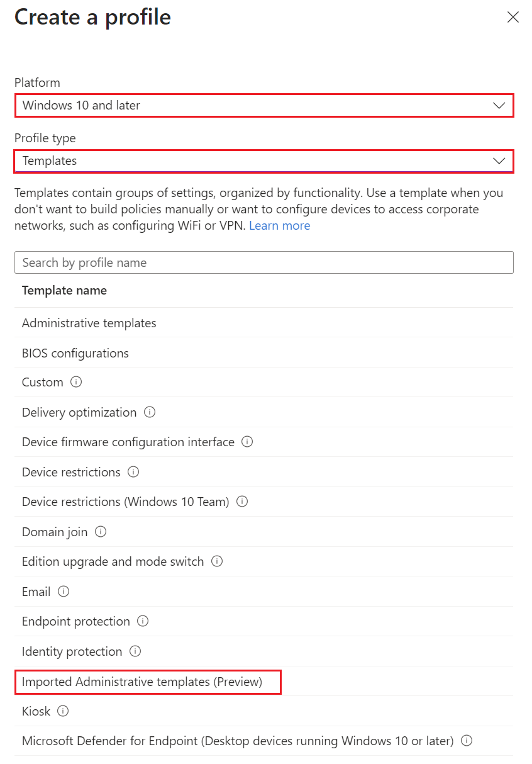The height and width of the screenshot is (764, 532).
Task: Close the Create a profile pane
Action: (x=513, y=17)
